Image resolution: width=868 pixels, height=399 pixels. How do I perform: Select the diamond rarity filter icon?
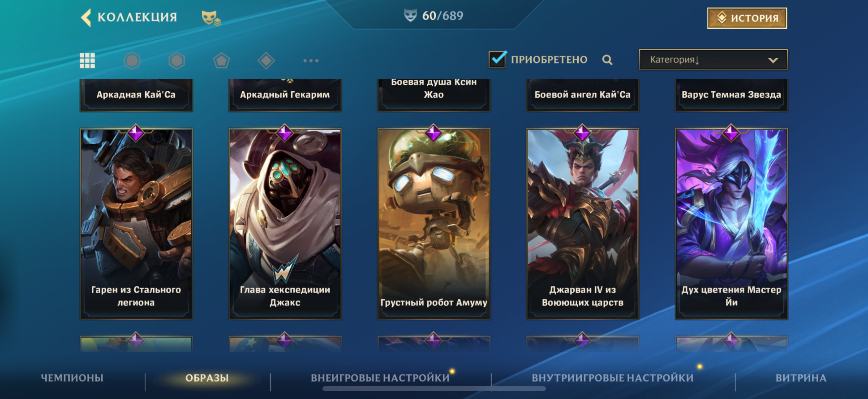[266, 61]
